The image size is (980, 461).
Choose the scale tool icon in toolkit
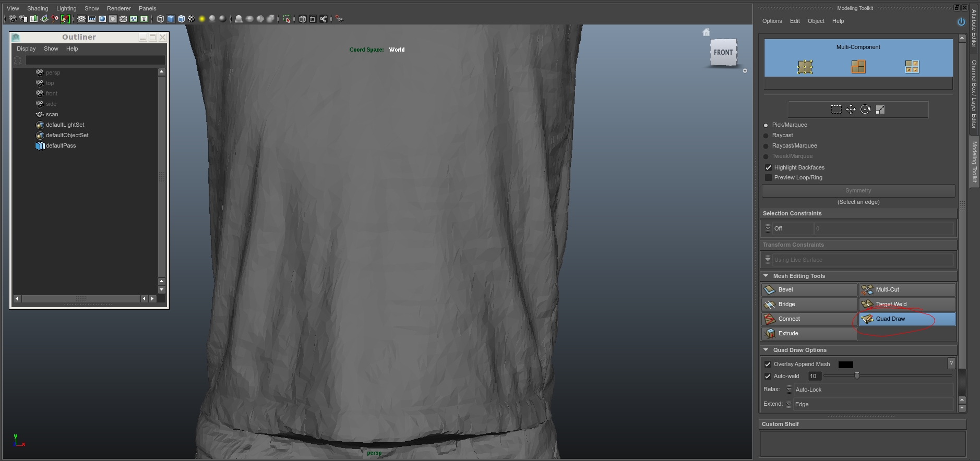pyautogui.click(x=880, y=110)
